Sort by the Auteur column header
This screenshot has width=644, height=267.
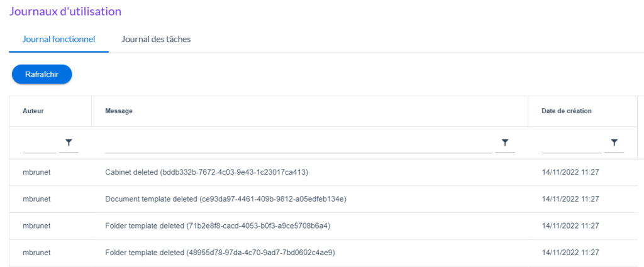coord(33,111)
